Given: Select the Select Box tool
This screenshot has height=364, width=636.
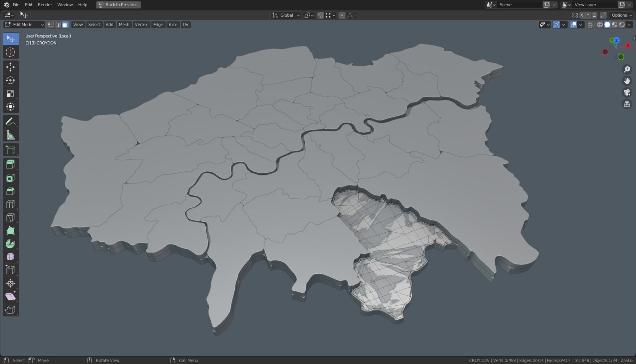Looking at the screenshot, I should pos(11,39).
